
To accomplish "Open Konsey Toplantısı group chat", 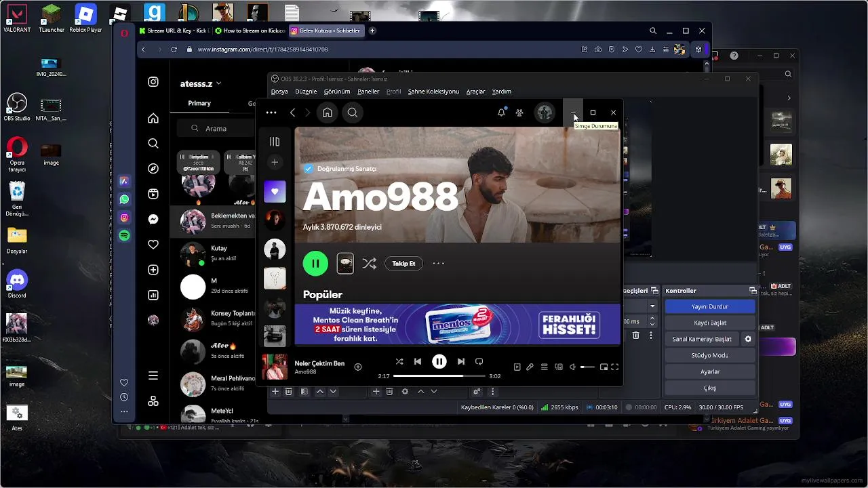I will 212,318.
